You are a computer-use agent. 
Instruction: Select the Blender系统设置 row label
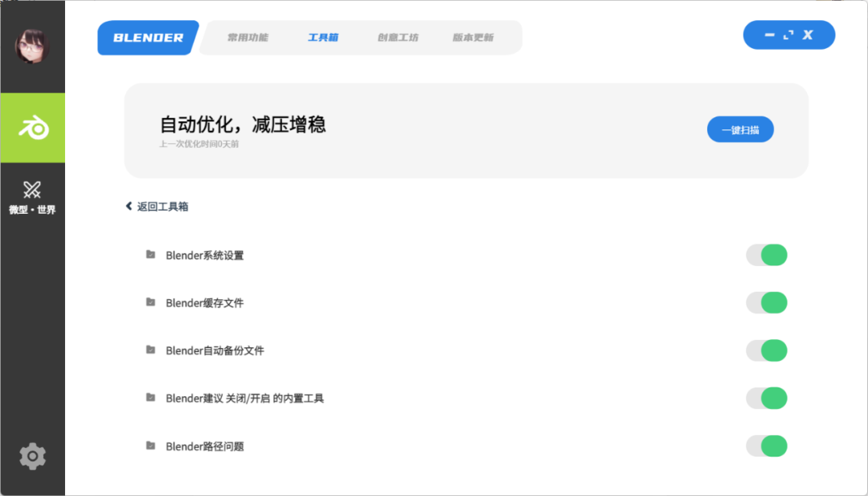[x=205, y=255]
